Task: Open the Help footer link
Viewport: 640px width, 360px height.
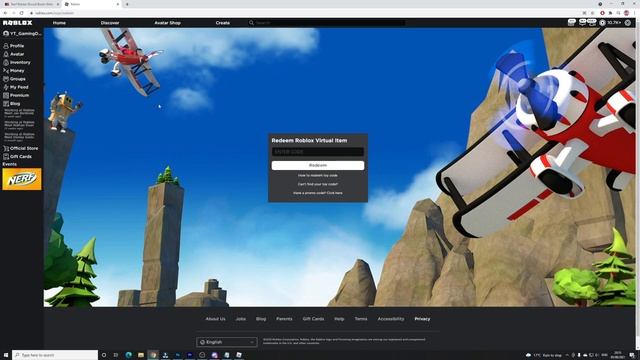Action: pyautogui.click(x=339, y=319)
